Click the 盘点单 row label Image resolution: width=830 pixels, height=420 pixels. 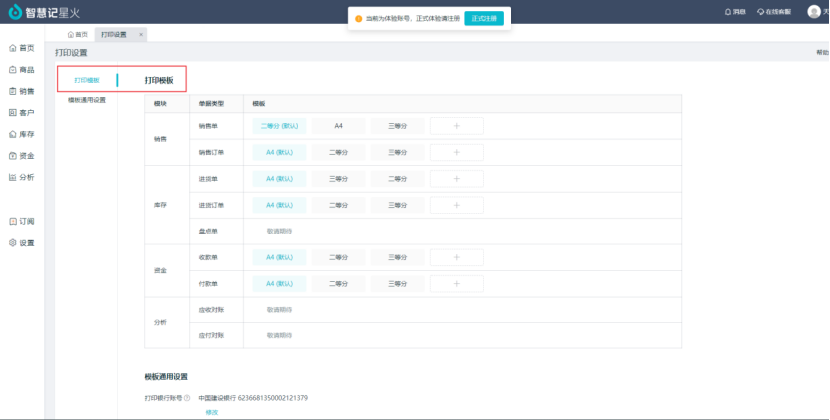pos(208,231)
